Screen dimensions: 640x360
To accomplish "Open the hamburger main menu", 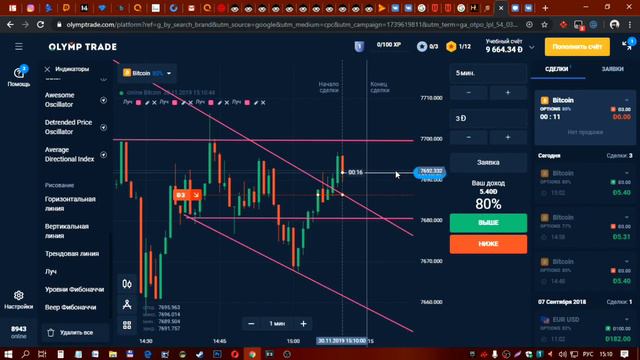I will (x=19, y=47).
